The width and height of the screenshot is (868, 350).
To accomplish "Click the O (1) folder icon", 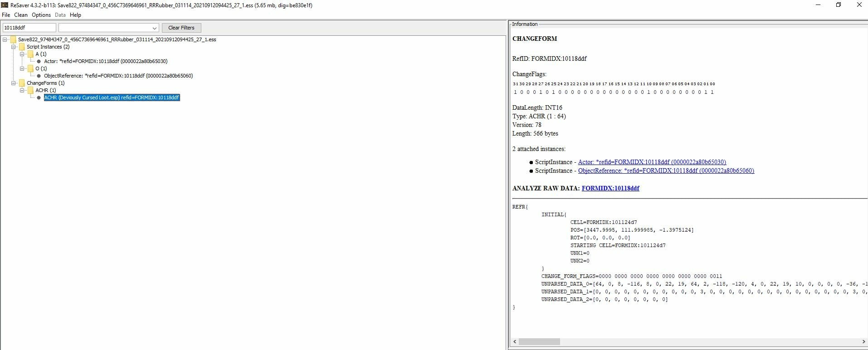I will 30,68.
